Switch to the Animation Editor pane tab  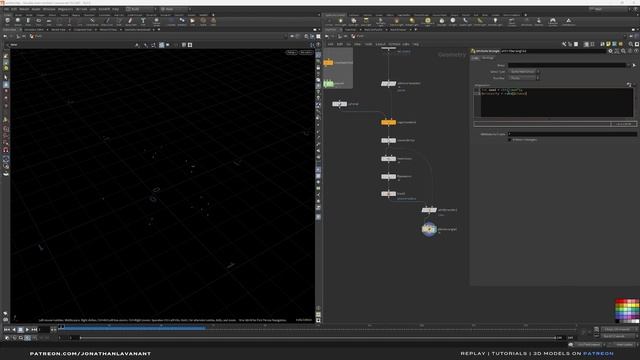click(x=34, y=29)
